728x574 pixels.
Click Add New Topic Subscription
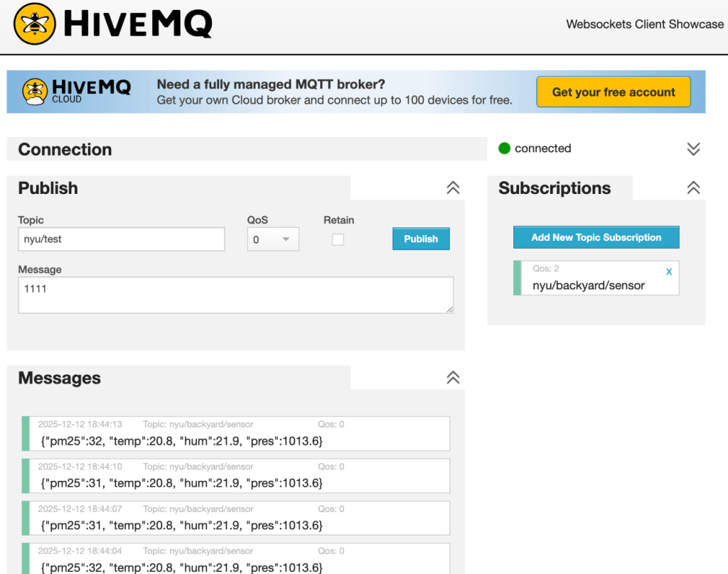(x=596, y=237)
